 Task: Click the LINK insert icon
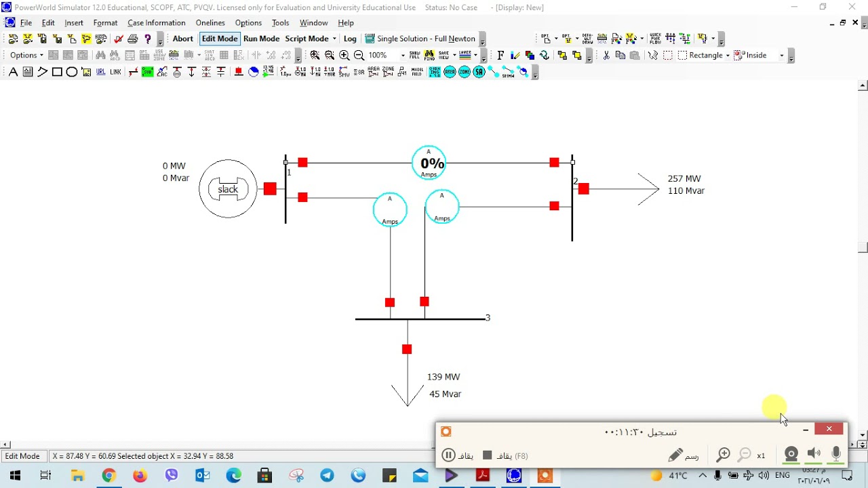115,72
